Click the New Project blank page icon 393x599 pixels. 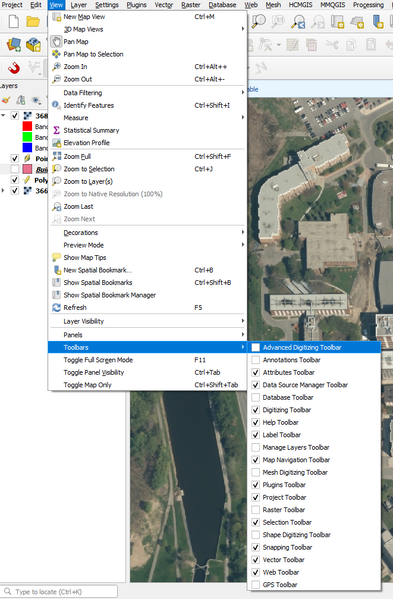click(14, 22)
